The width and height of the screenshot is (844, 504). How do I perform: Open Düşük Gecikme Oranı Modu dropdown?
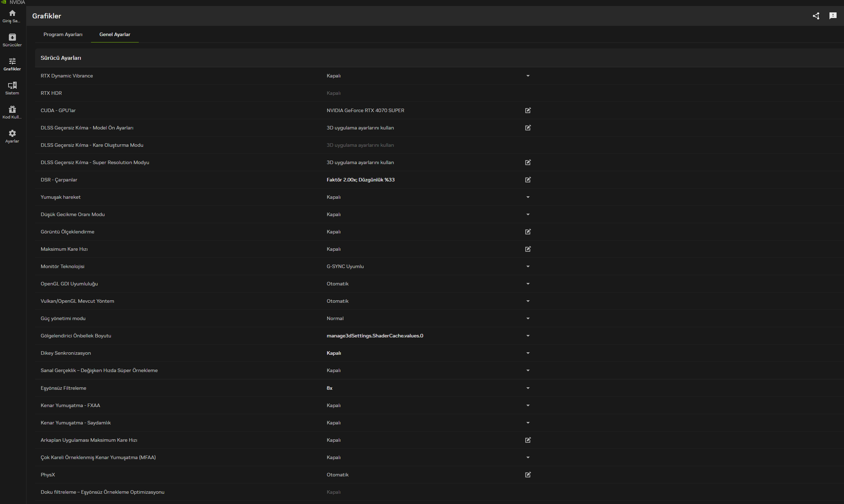(x=528, y=214)
